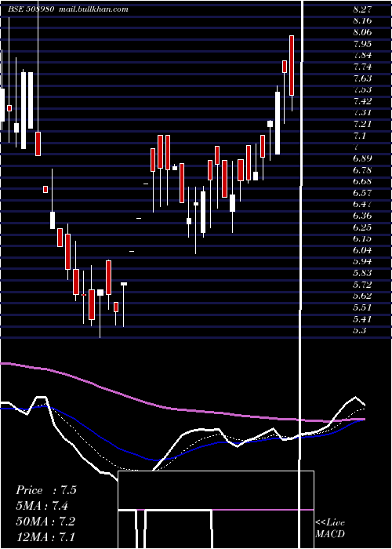Pick the 5.62 value on price axis
This screenshot has width=392, height=549.
click(x=362, y=296)
